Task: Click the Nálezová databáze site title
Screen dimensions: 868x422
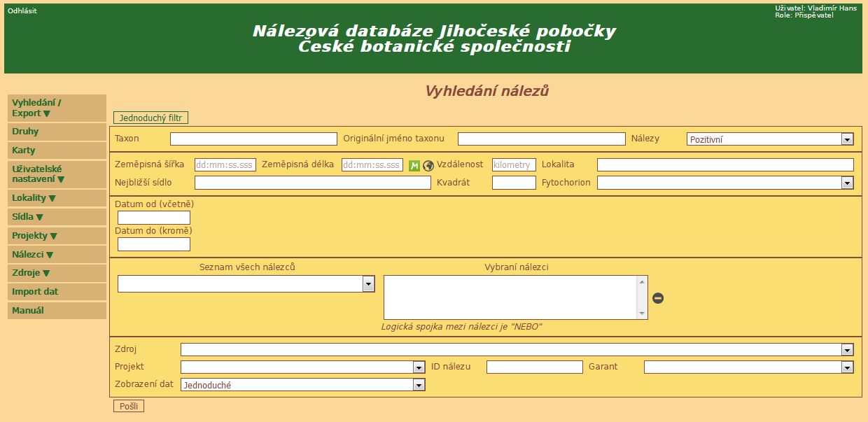Action: click(x=434, y=39)
